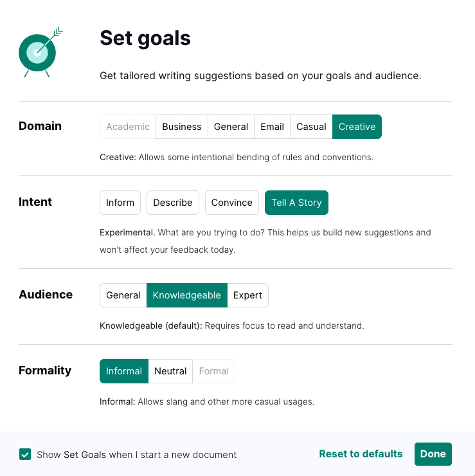Set formality to Informal
The image size is (475, 476).
pos(124,371)
